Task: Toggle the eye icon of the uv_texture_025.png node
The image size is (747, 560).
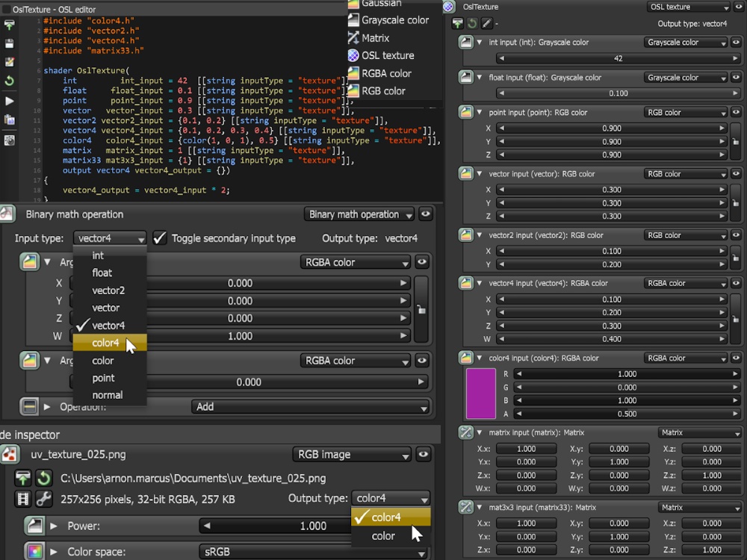Action: click(423, 454)
